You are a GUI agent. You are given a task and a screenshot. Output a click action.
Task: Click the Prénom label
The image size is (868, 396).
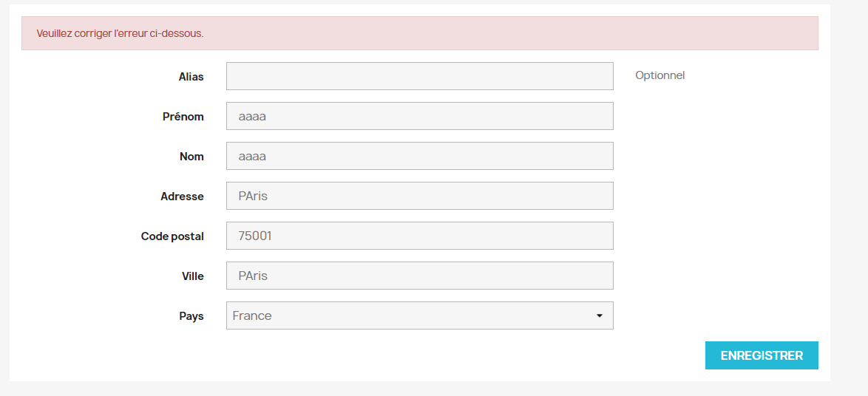183,117
